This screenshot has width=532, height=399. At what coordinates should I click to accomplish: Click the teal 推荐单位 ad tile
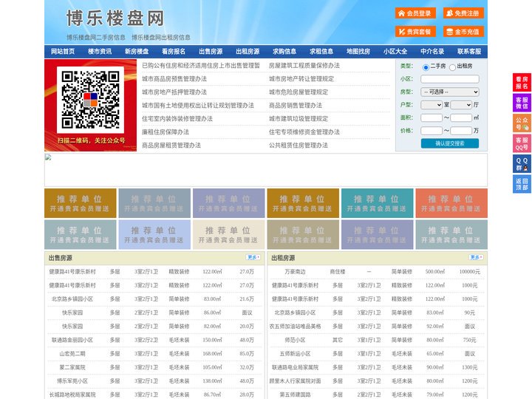tap(378, 203)
